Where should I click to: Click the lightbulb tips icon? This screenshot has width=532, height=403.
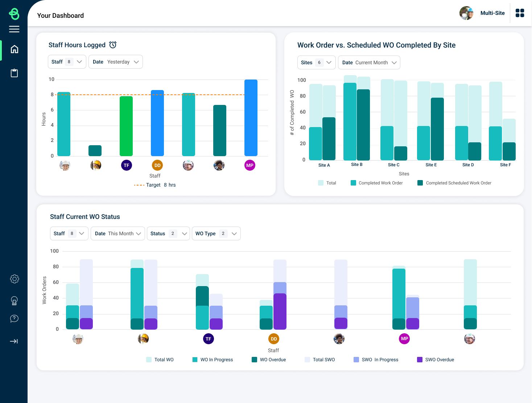14,301
